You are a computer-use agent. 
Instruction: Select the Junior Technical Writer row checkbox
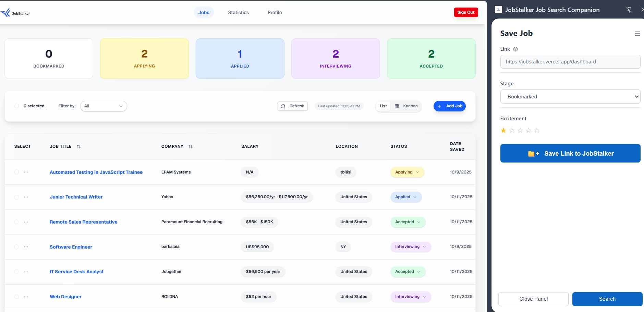pyautogui.click(x=16, y=197)
